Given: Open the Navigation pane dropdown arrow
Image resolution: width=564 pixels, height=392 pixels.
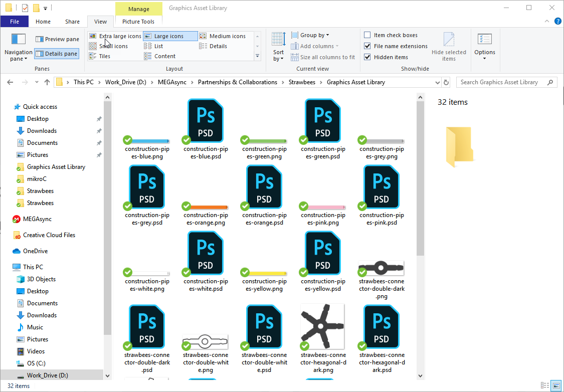Looking at the screenshot, I should [26, 59].
